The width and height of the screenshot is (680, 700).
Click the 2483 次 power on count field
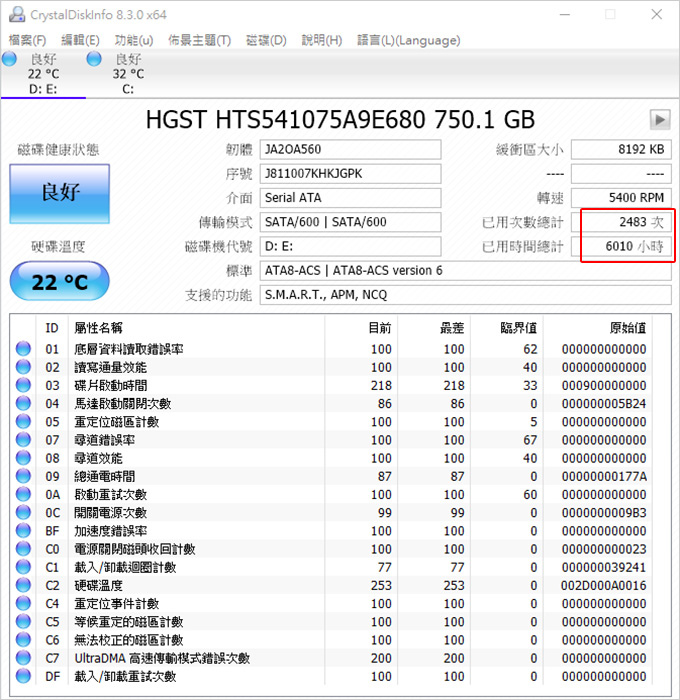point(621,222)
